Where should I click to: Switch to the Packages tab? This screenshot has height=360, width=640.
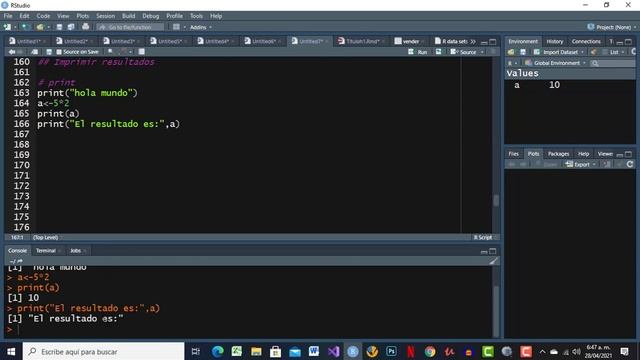pyautogui.click(x=558, y=154)
